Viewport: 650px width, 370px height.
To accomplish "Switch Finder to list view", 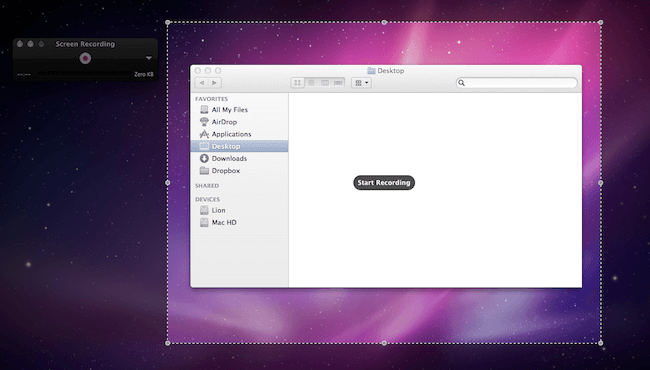I will click(311, 83).
